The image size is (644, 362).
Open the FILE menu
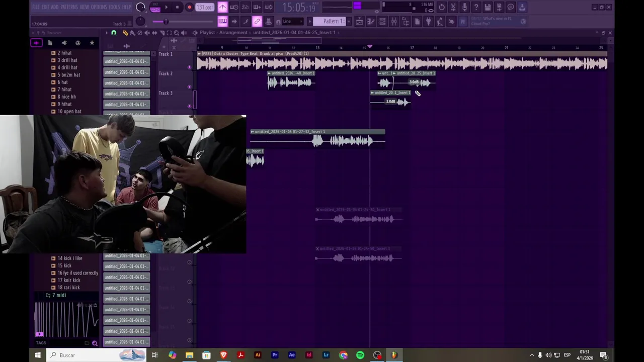tap(36, 7)
